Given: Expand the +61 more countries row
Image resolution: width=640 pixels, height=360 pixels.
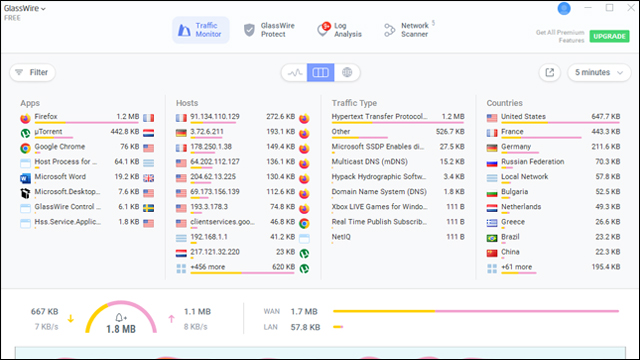Looking at the screenshot, I should tap(553, 268).
